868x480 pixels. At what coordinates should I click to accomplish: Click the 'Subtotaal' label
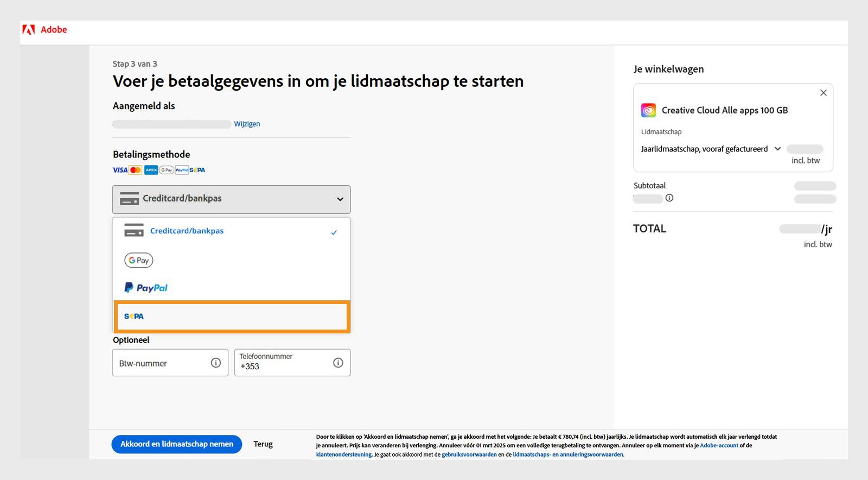pos(649,186)
